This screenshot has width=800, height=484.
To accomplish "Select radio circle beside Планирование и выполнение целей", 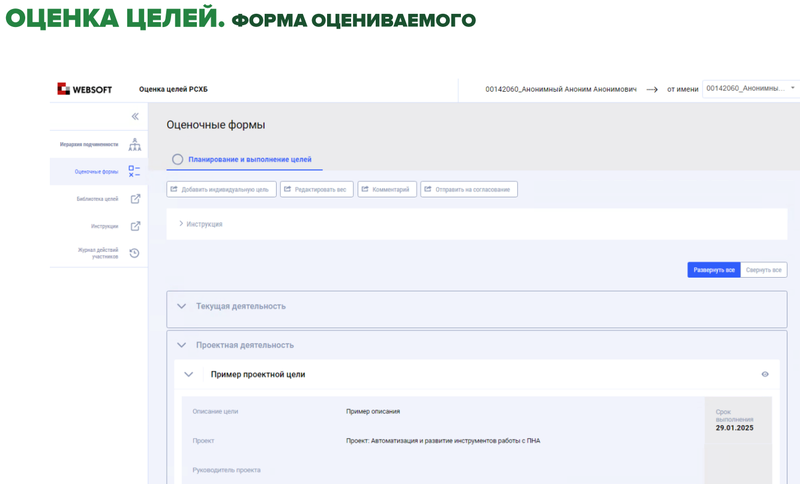I will (178, 159).
